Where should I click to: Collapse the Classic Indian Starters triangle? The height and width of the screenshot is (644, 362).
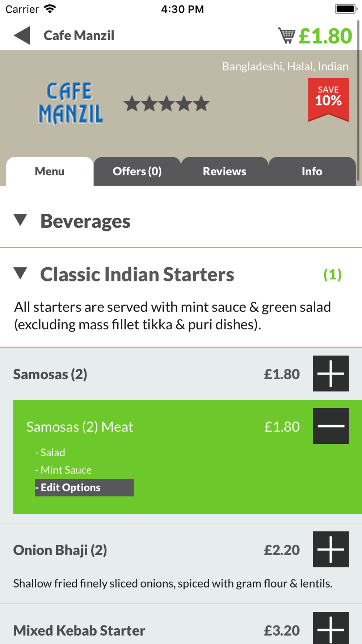21,273
